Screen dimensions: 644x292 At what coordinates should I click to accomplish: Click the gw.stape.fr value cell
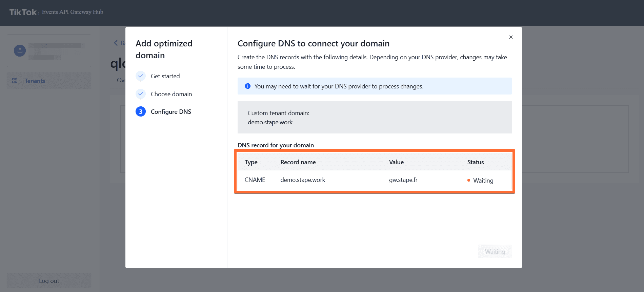point(403,180)
